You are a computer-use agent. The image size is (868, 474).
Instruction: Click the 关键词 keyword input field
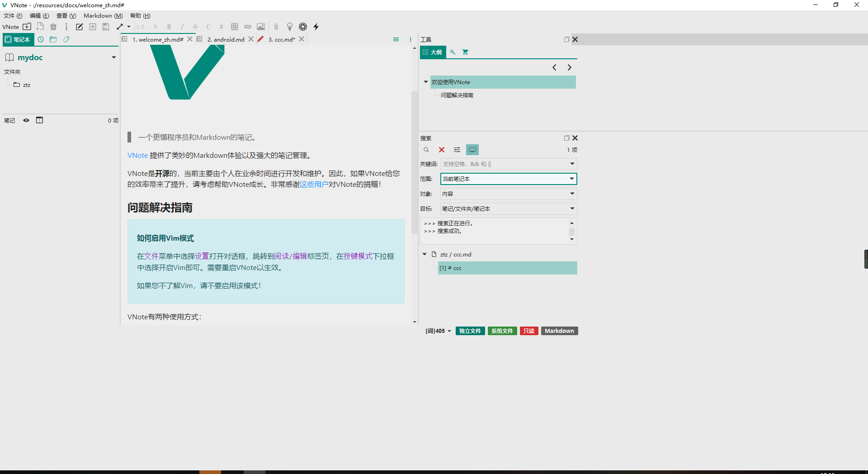509,164
